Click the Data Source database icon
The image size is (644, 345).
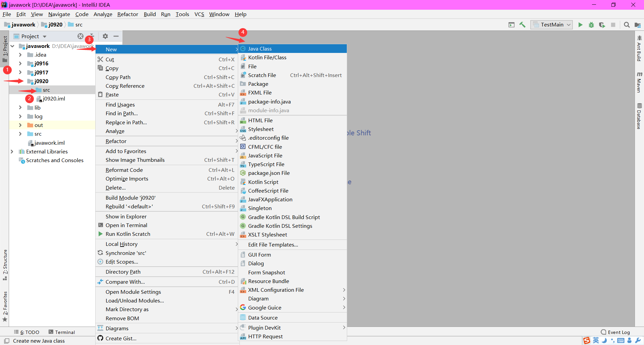(243, 318)
